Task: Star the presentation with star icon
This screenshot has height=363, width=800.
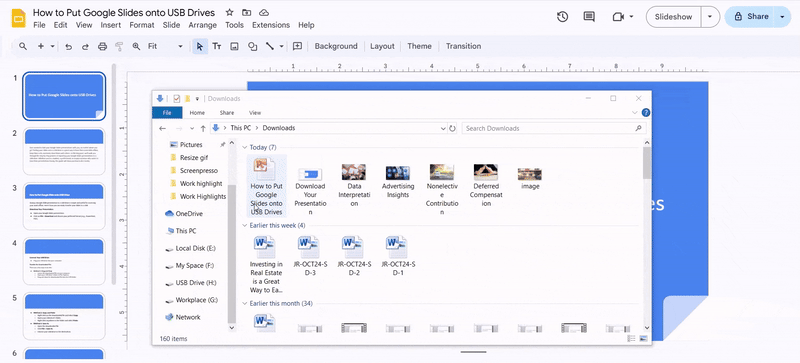Action: 230,12
